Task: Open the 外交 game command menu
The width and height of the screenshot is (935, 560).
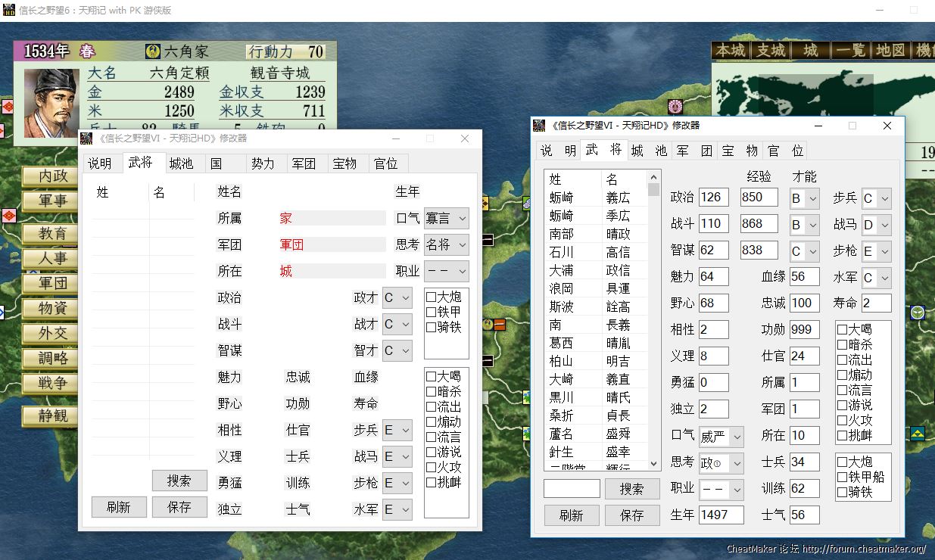Action: [53, 333]
